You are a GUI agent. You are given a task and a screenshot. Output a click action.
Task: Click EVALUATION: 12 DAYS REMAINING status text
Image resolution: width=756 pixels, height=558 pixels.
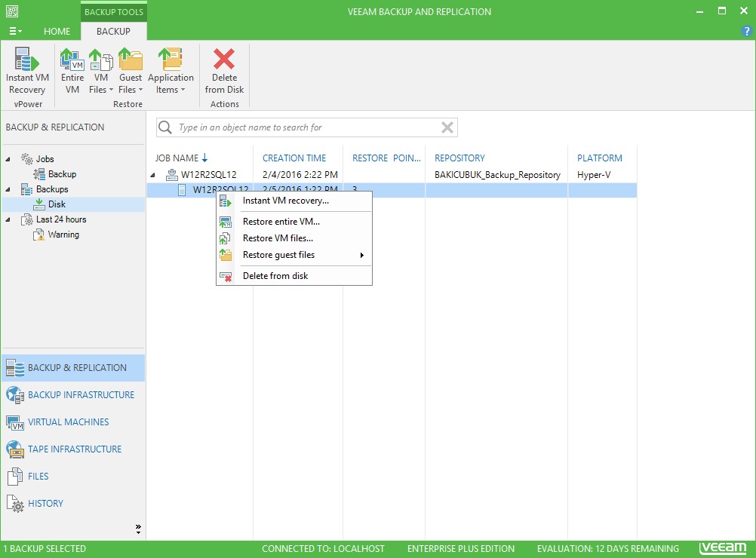[x=607, y=549]
